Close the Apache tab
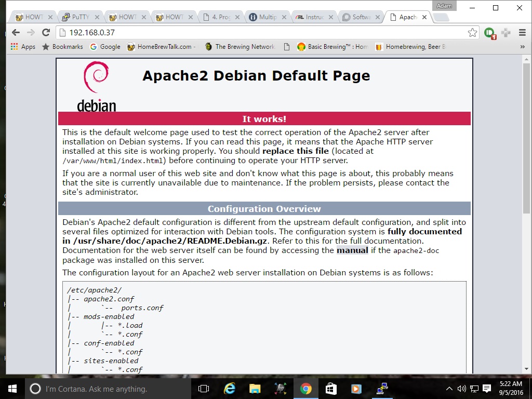This screenshot has width=532, height=399. [424, 17]
